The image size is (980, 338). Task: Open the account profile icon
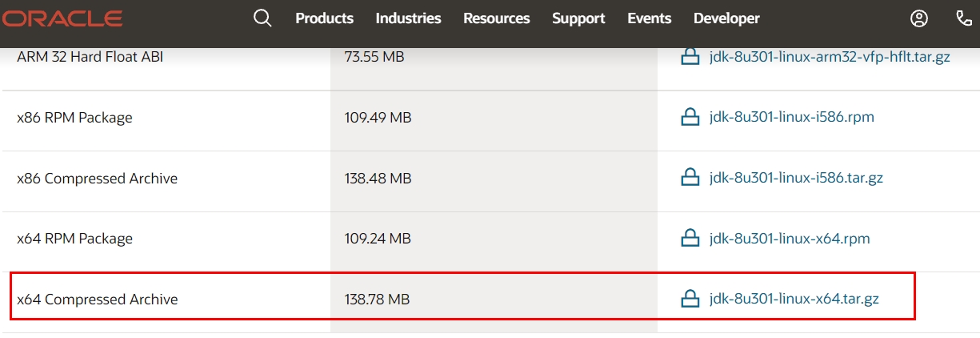919,18
